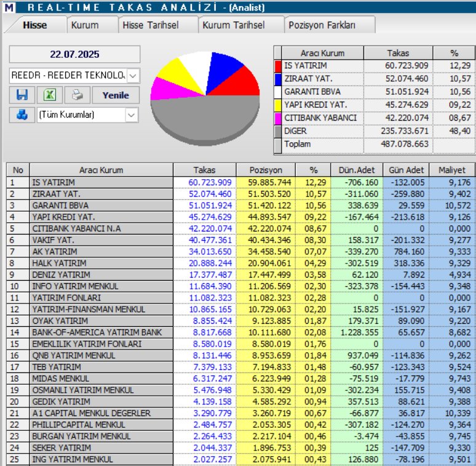This screenshot has width=476, height=466.
Task: Click white swatch for GARANTI BBVA
Action: (x=278, y=92)
